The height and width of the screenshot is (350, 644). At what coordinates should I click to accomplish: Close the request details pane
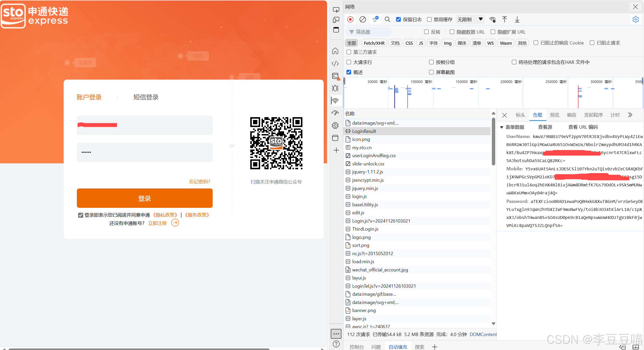pos(505,115)
